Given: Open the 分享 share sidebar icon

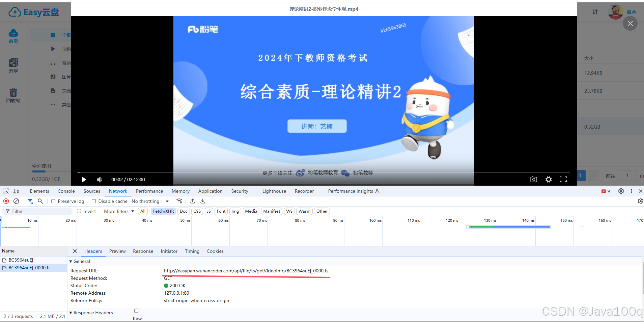Looking at the screenshot, I should click(13, 66).
